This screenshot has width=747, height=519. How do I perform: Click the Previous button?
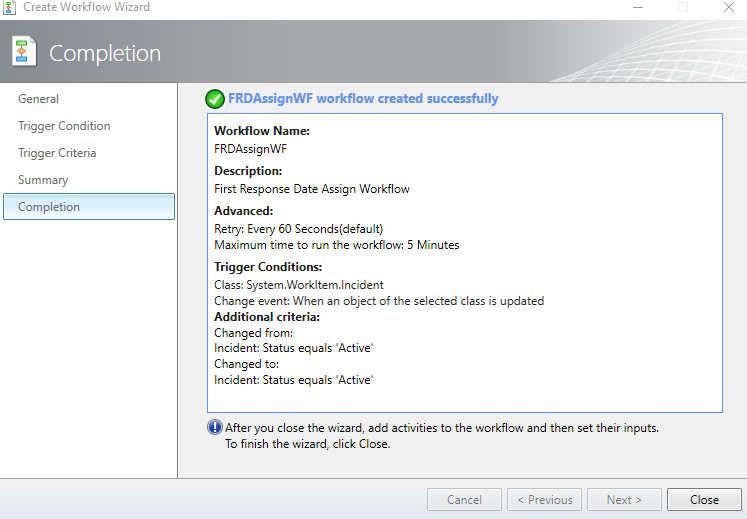[544, 499]
